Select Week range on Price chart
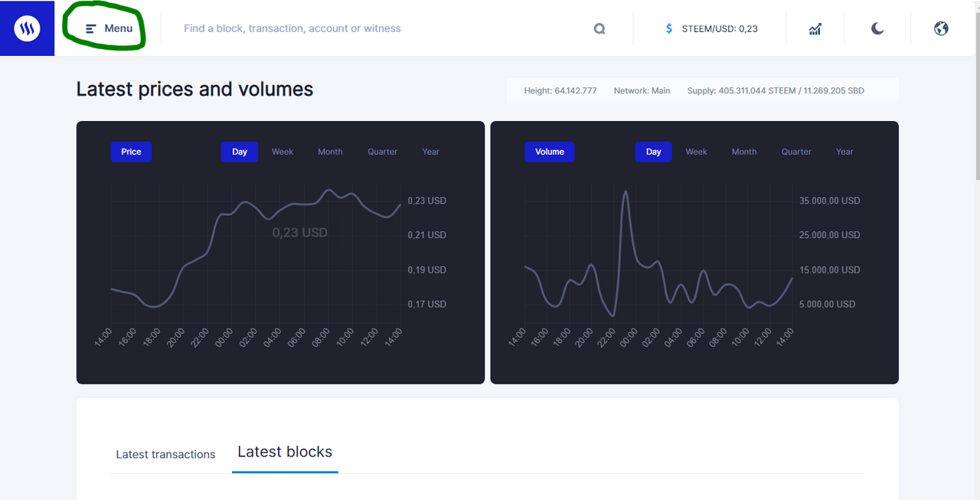 point(283,152)
